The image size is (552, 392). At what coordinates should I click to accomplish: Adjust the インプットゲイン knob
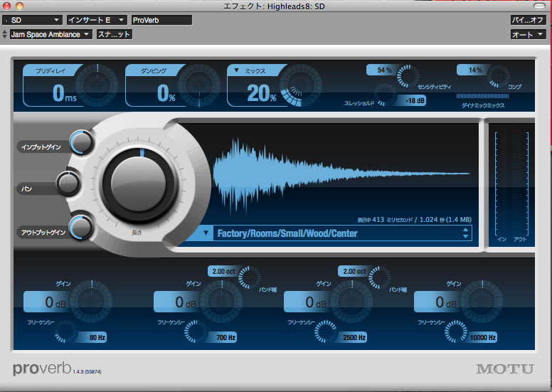click(x=82, y=142)
